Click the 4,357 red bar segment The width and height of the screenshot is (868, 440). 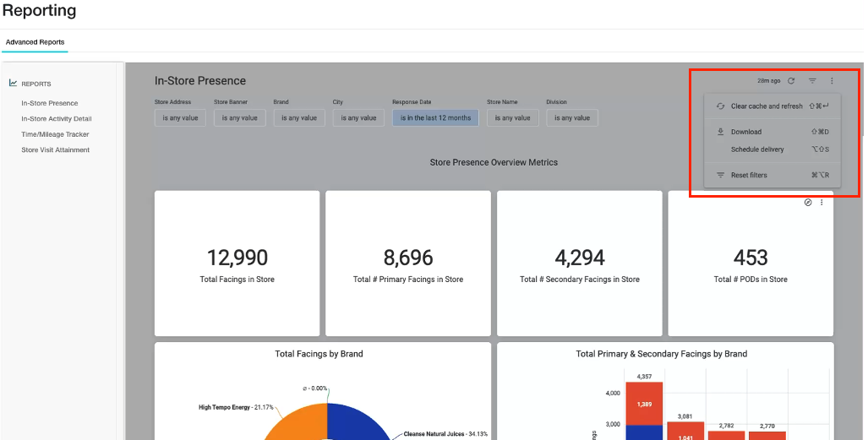pyautogui.click(x=644, y=404)
